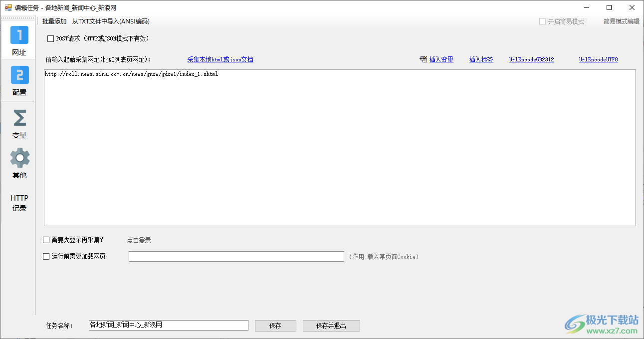Click the UrlEncodeGB2312 link

[x=532, y=59]
